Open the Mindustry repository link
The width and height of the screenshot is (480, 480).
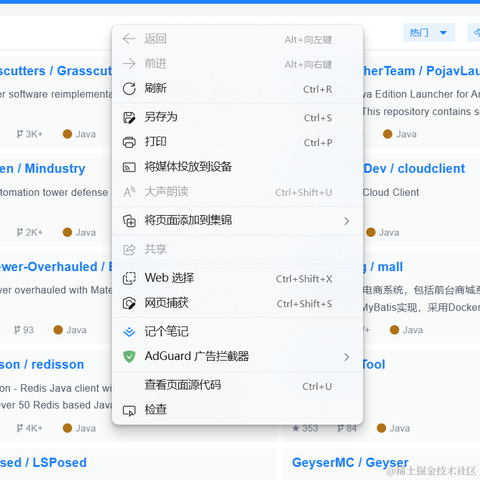[42, 169]
